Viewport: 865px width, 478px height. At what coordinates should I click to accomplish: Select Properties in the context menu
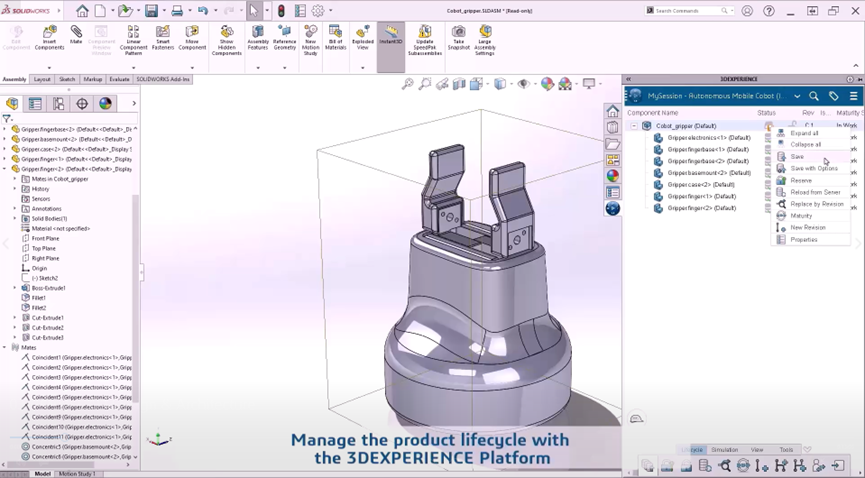tap(803, 239)
